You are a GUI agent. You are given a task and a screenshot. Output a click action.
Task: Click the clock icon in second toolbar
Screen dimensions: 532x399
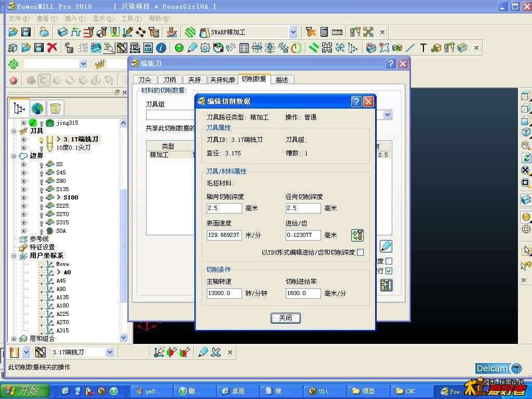296,48
